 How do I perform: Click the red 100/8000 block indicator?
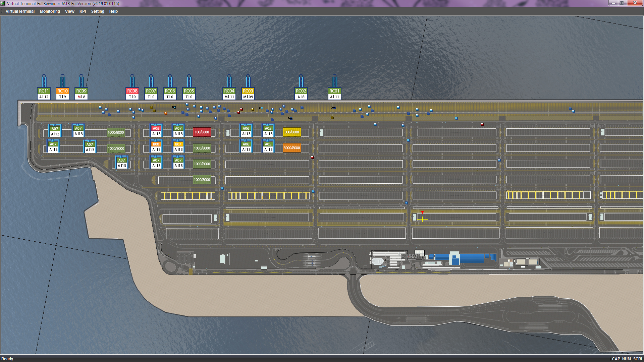point(202,132)
